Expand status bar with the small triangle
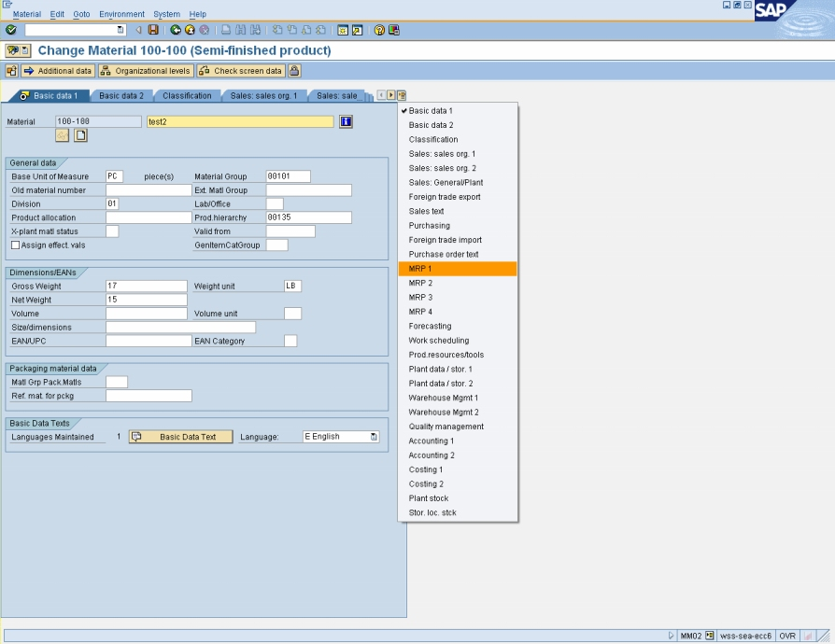835x644 pixels. 671,636
